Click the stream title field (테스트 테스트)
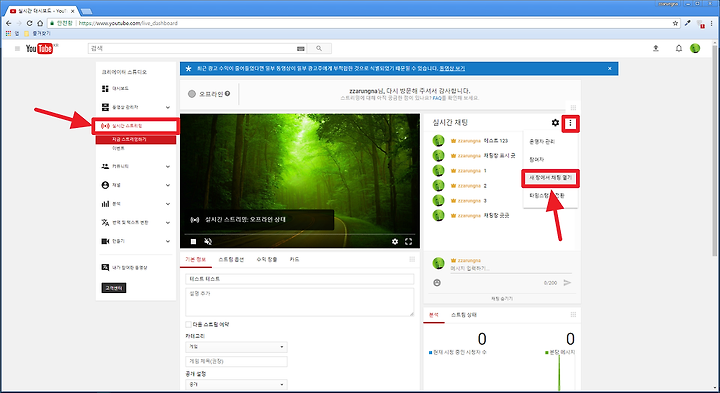Screen dimensions: 720x393 (x=300, y=279)
